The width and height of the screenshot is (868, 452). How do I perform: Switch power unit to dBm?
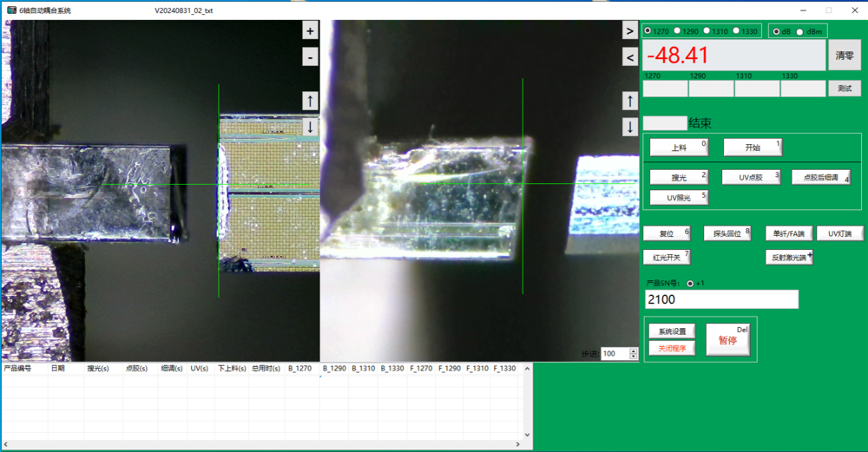[x=800, y=31]
